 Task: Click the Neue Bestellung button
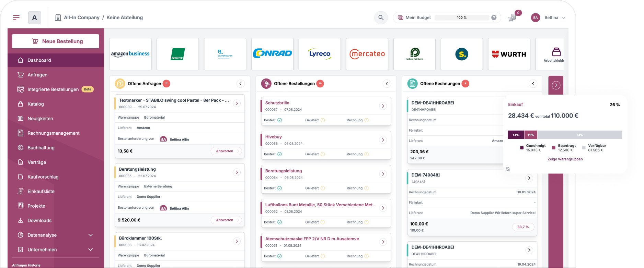56,41
